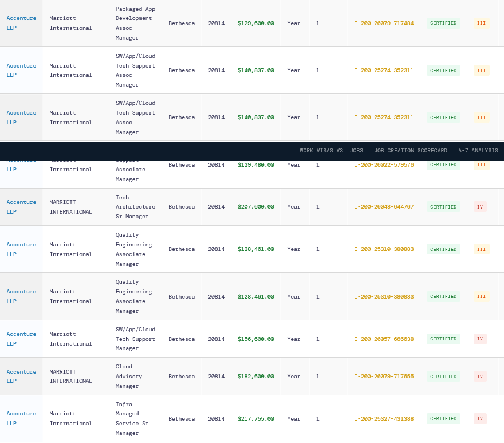Image resolution: width=504 pixels, height=443 pixels.
Task: Click CERTIFIED badge in the $182,600.00 row
Action: (443, 377)
